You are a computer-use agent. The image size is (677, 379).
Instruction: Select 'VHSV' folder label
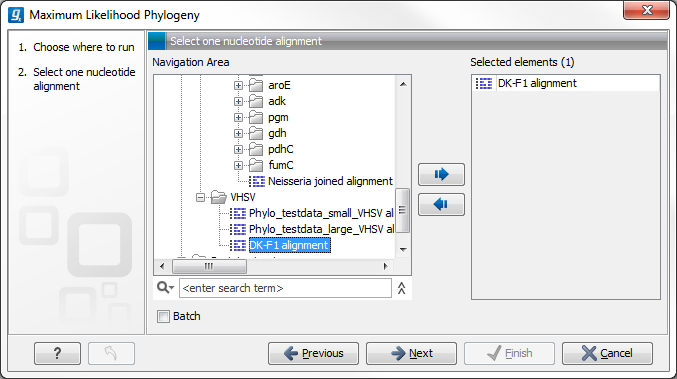(243, 197)
